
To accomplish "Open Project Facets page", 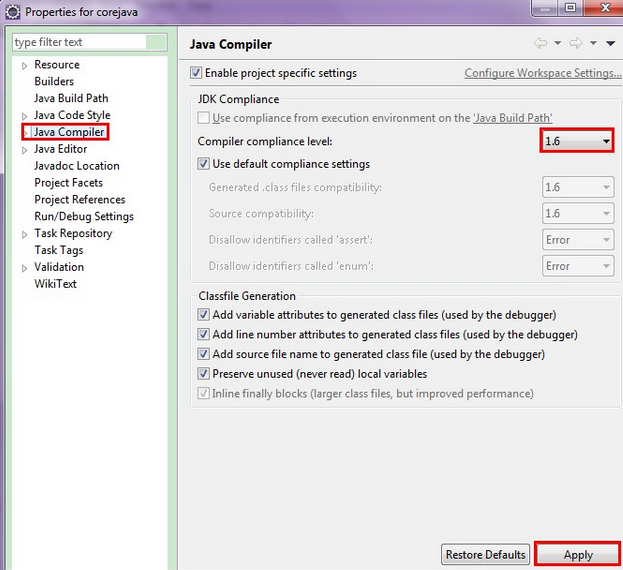I will coord(68,183).
